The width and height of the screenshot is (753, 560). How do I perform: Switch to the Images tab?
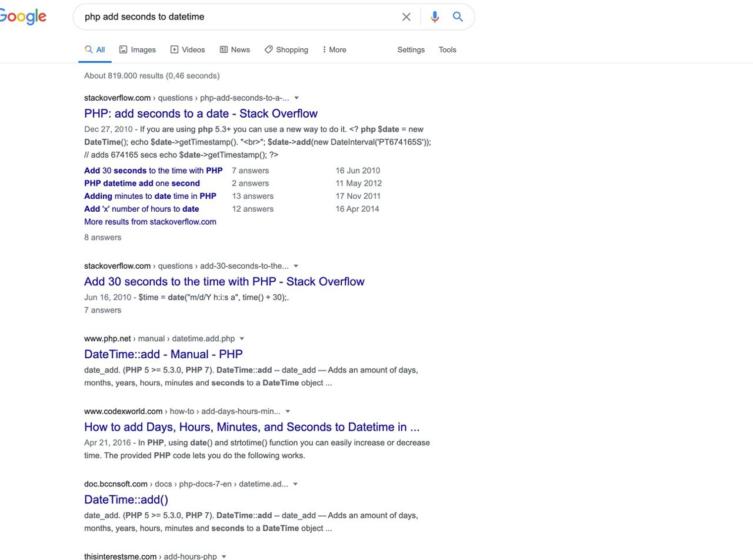138,50
